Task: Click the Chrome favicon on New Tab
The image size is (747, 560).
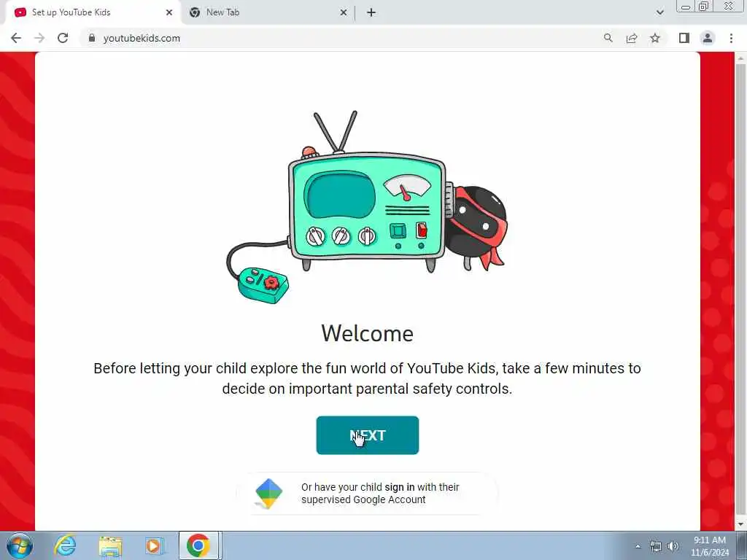Action: tap(194, 12)
